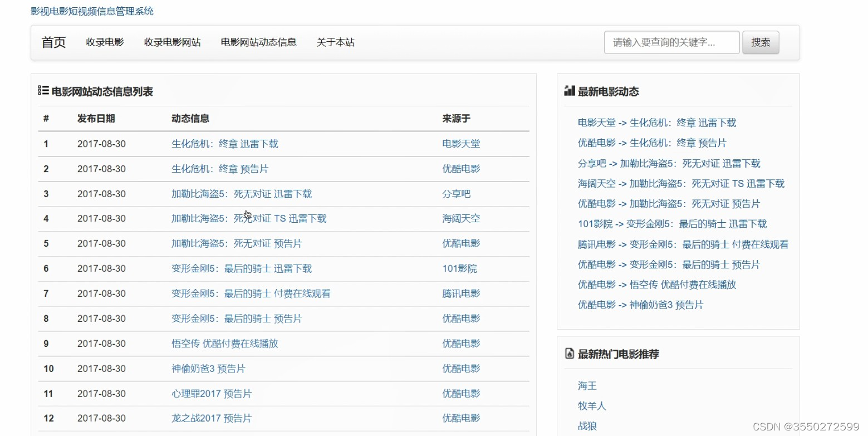This screenshot has height=436, width=868.
Task: Open 海王 in hot movie recommendations
Action: 587,385
